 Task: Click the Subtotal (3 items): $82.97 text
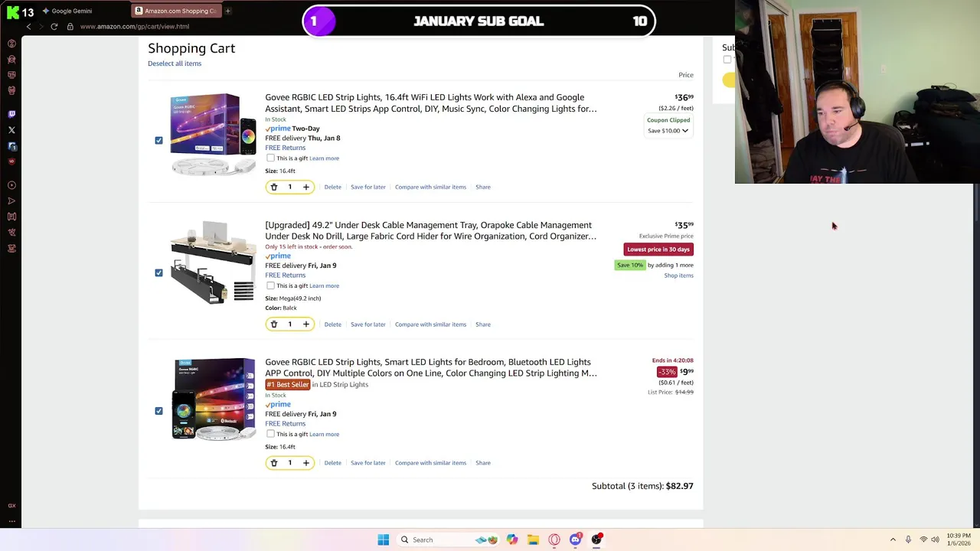[642, 486]
